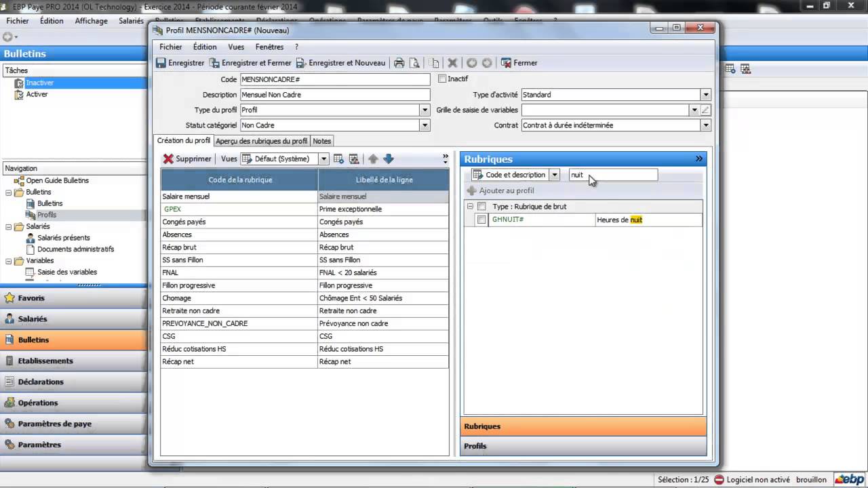Open the Fenêtres menu in profile window
The height and width of the screenshot is (488, 868).
(269, 47)
